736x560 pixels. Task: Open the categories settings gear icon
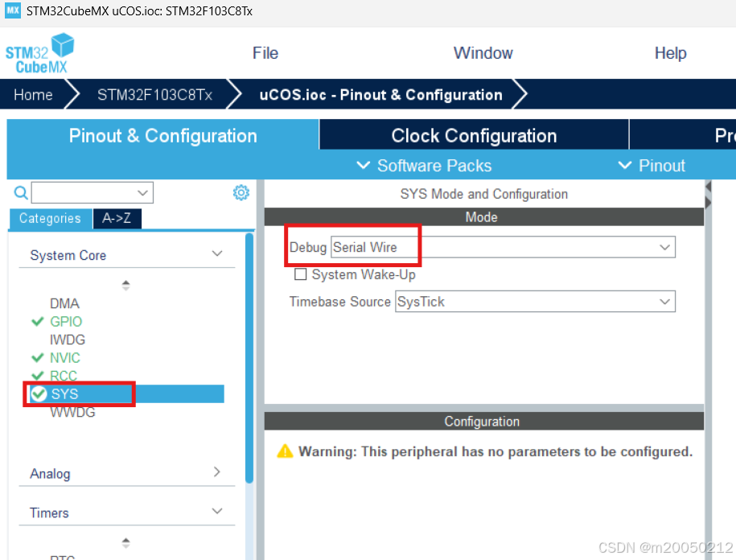pyautogui.click(x=241, y=192)
